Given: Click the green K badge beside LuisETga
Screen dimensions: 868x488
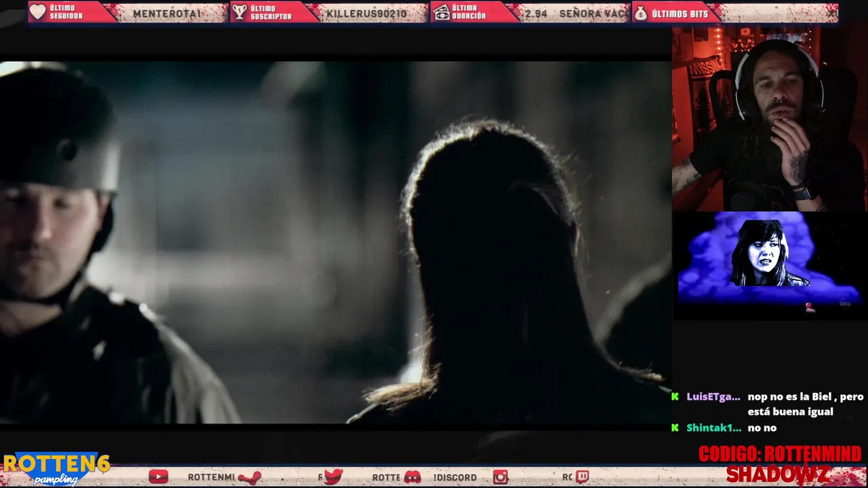Looking at the screenshot, I should pyautogui.click(x=675, y=396).
